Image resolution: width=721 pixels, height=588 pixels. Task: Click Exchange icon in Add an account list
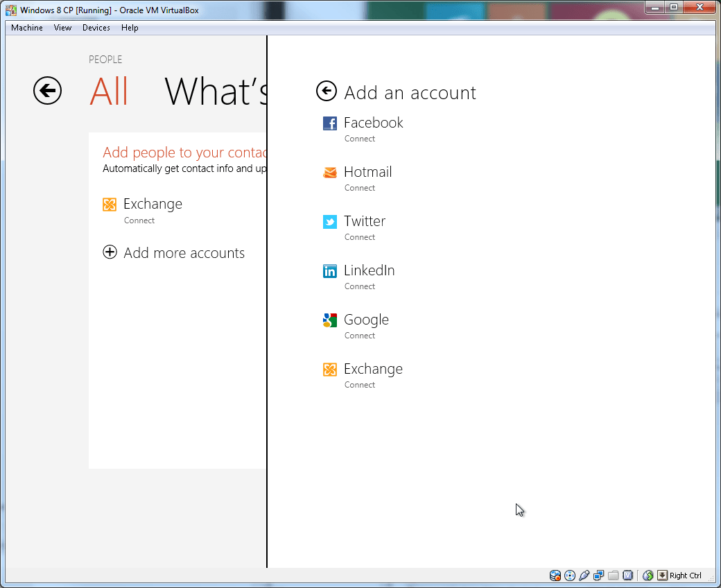330,369
